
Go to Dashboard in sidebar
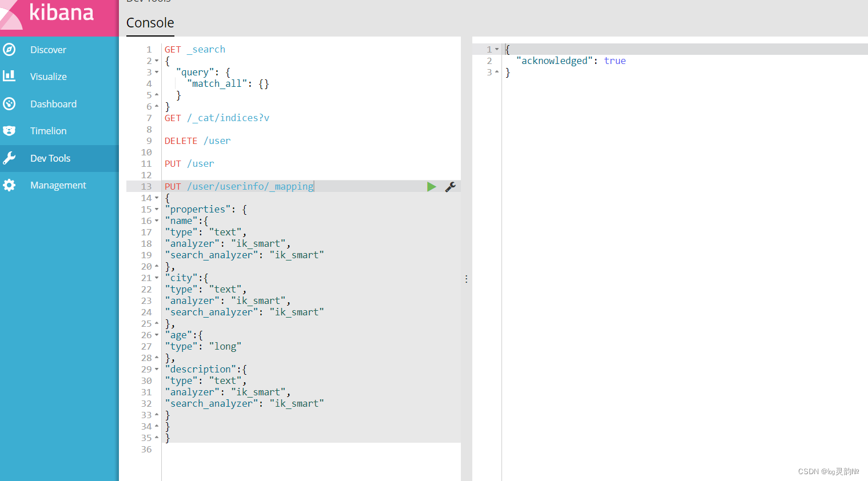click(53, 104)
